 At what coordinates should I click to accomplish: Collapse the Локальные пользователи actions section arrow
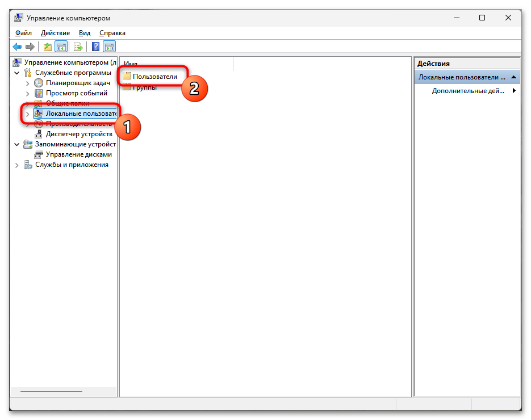(514, 77)
